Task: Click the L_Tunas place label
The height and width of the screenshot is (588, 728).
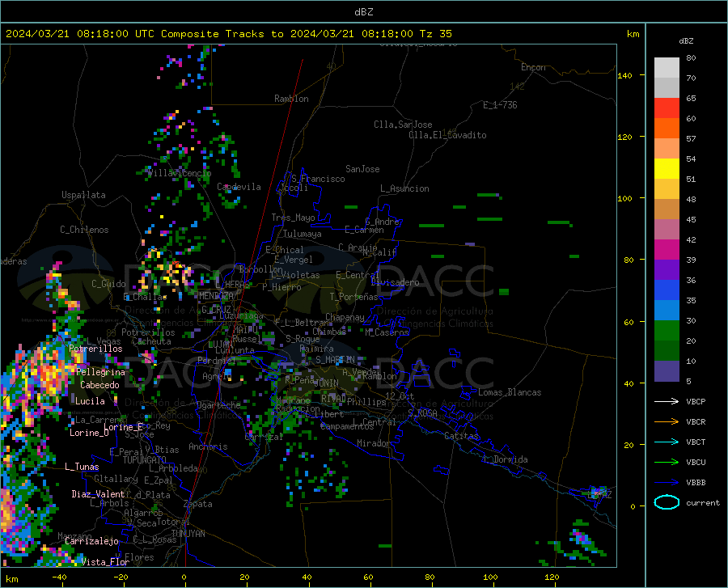Action: pyautogui.click(x=82, y=467)
